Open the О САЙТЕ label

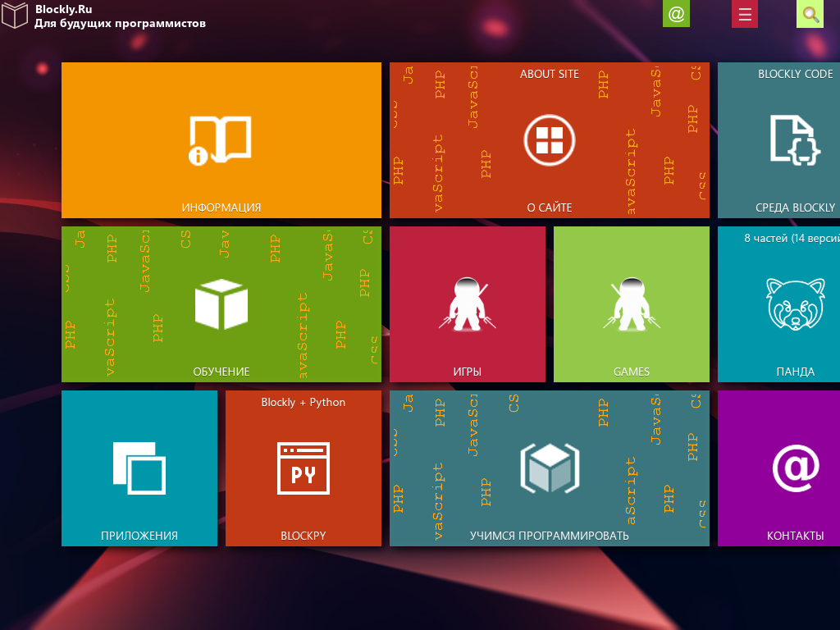pos(549,208)
